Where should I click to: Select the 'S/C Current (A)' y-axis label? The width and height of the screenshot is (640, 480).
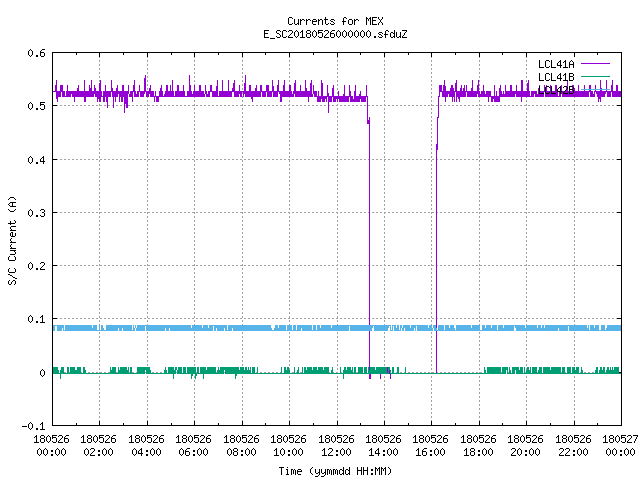(13, 241)
